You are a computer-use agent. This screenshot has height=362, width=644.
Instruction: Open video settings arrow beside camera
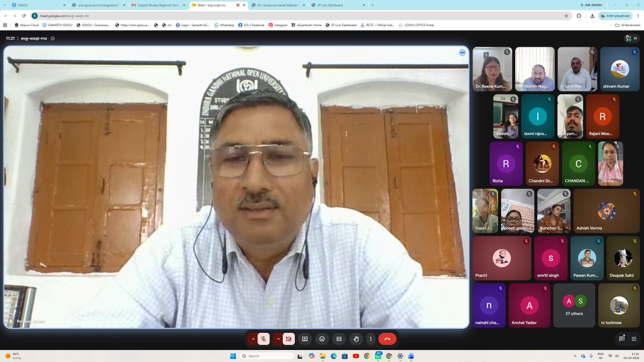click(278, 339)
